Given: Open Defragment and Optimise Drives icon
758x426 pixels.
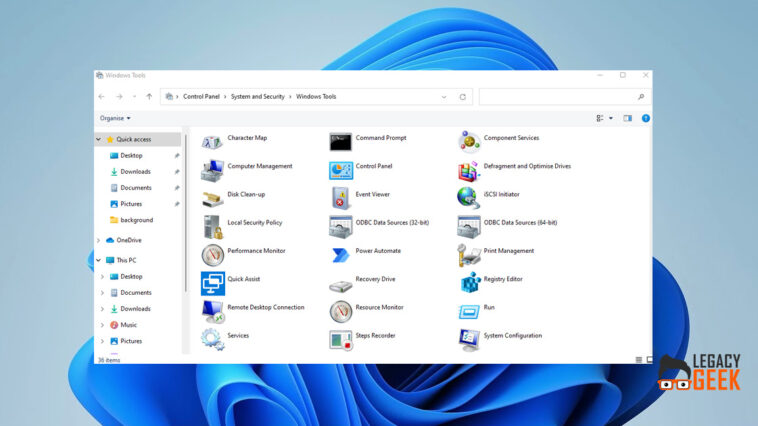Looking at the screenshot, I should click(468, 170).
